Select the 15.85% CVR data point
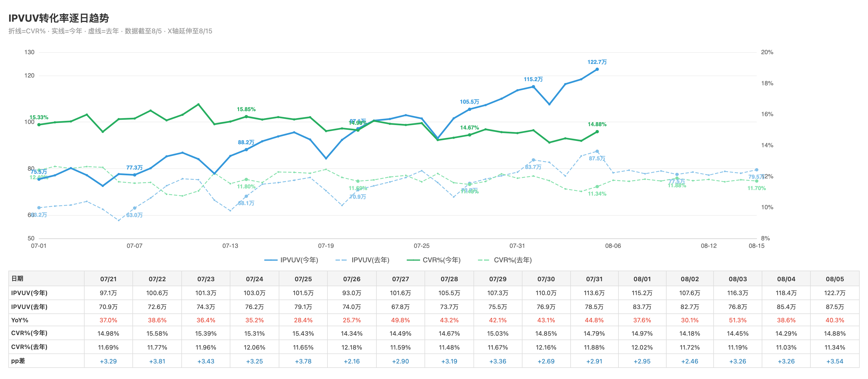Image resolution: width=868 pixels, height=379 pixels. click(246, 117)
